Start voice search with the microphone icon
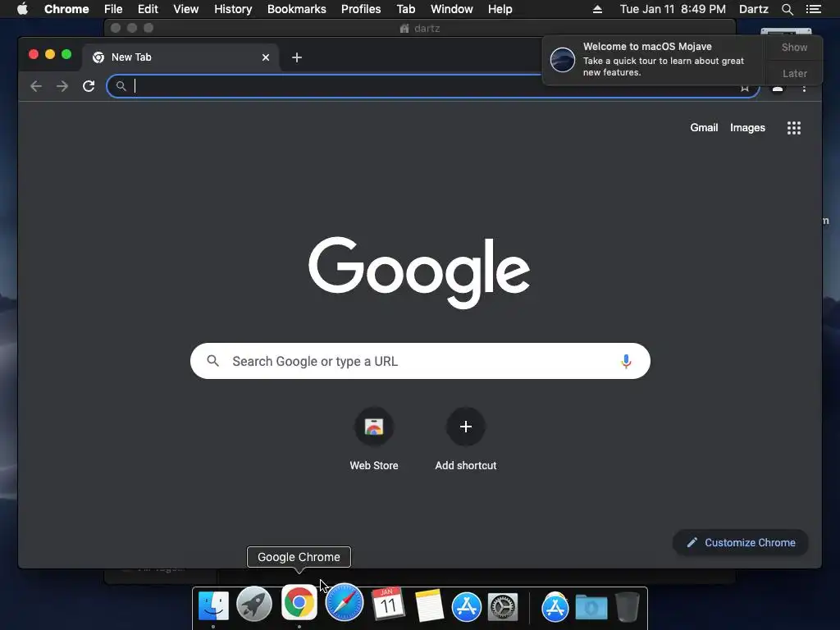This screenshot has height=630, width=840. (x=626, y=362)
